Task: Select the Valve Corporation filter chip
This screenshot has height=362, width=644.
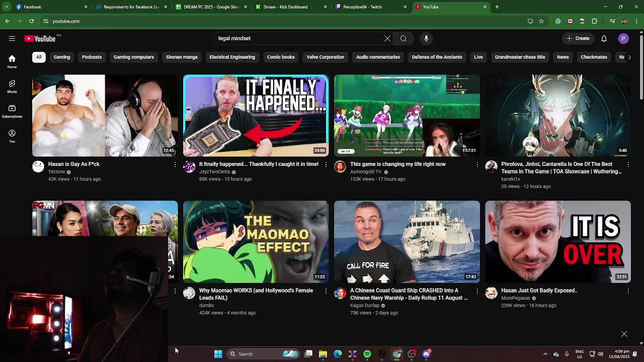Action: pos(325,57)
